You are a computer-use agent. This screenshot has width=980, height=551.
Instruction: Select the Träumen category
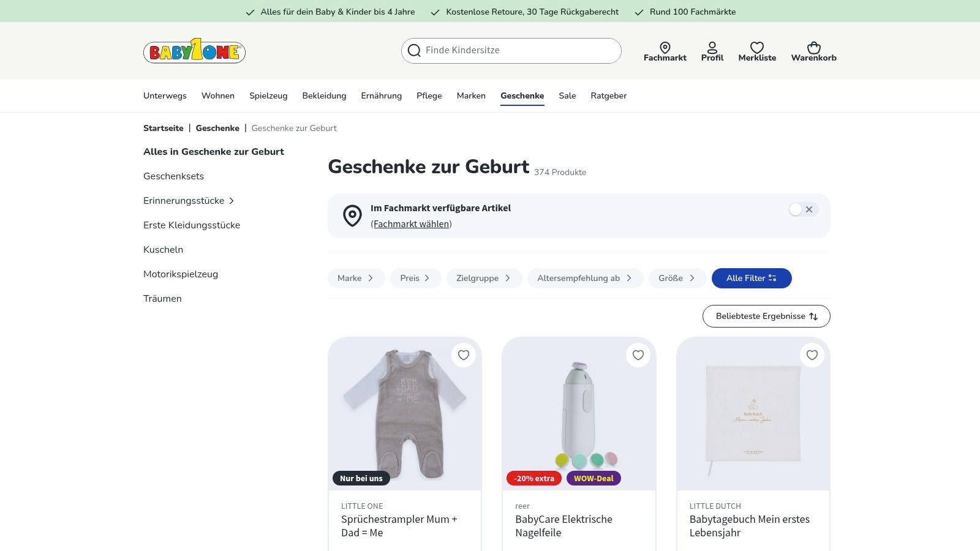click(x=162, y=299)
